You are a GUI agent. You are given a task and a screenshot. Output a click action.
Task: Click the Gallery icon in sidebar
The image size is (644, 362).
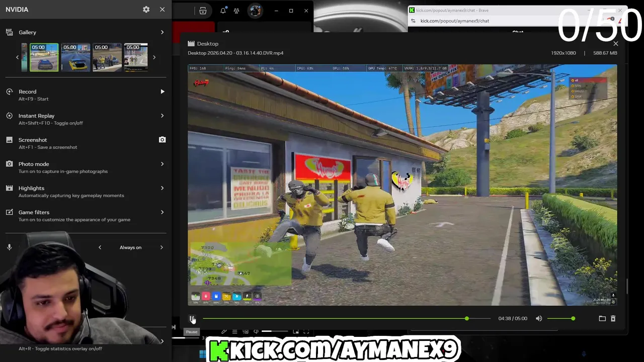(9, 32)
